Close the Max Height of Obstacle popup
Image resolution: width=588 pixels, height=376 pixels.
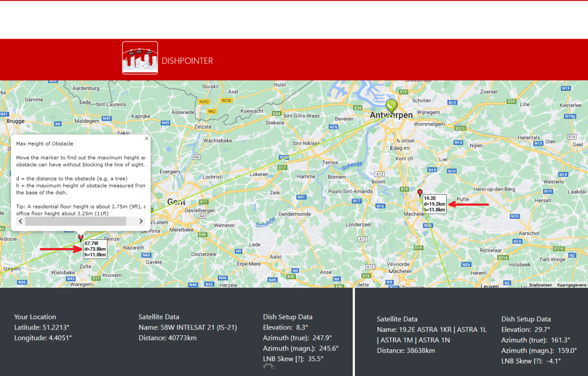point(147,138)
